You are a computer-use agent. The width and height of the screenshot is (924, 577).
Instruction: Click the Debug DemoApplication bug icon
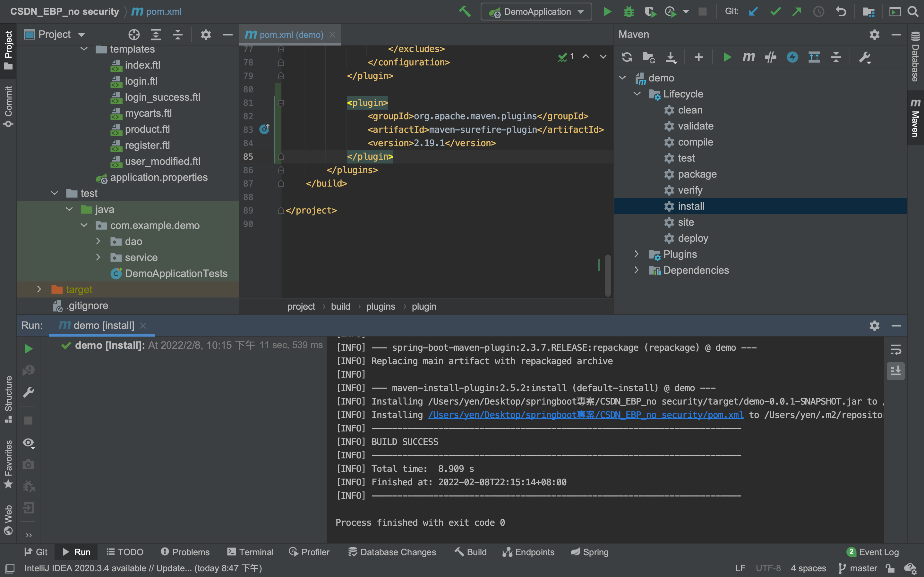coord(629,12)
